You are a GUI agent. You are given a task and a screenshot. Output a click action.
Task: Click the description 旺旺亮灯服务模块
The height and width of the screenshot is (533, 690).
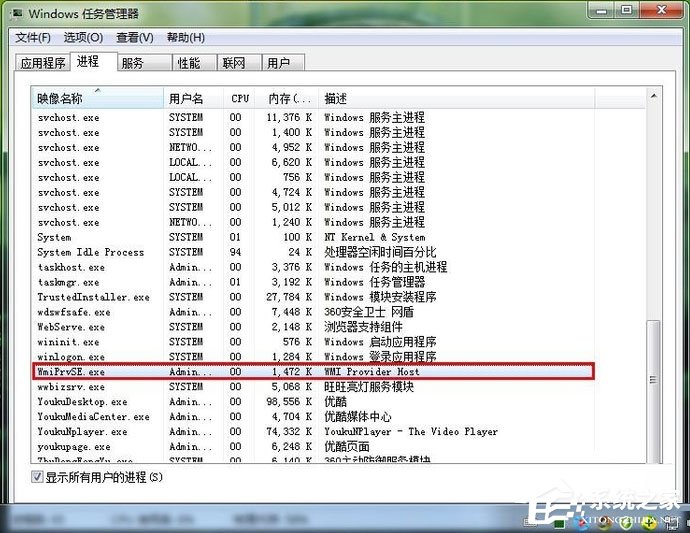pyautogui.click(x=369, y=386)
